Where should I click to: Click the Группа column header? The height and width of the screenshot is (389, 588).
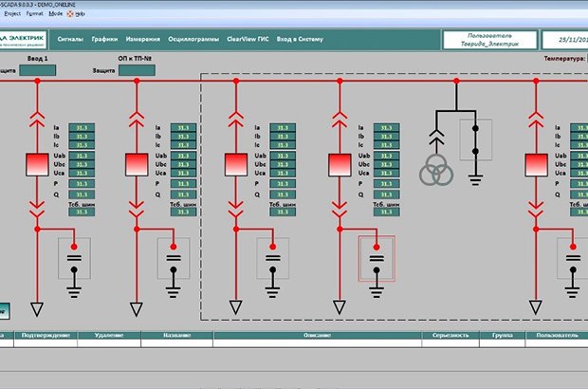502,335
